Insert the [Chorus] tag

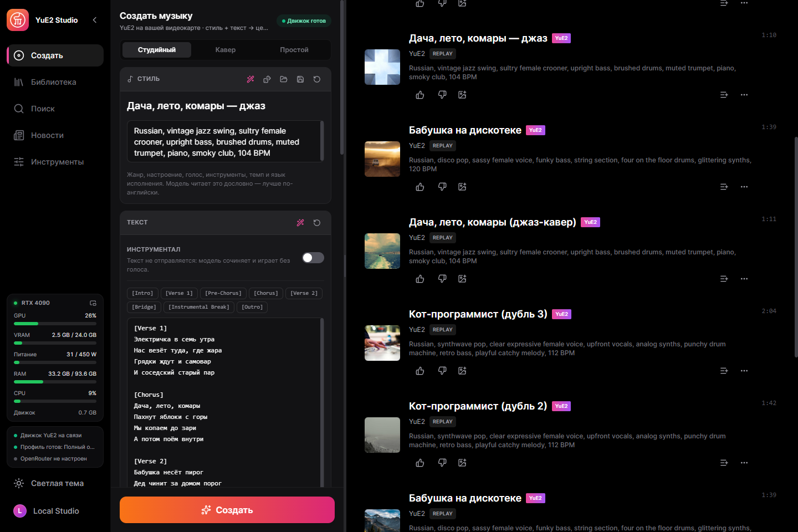tap(266, 293)
